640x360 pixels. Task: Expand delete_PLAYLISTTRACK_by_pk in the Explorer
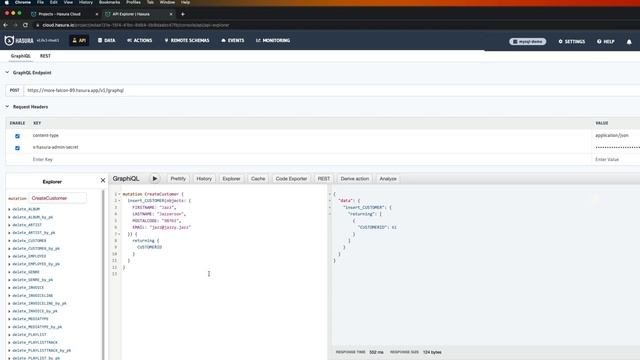(41, 350)
